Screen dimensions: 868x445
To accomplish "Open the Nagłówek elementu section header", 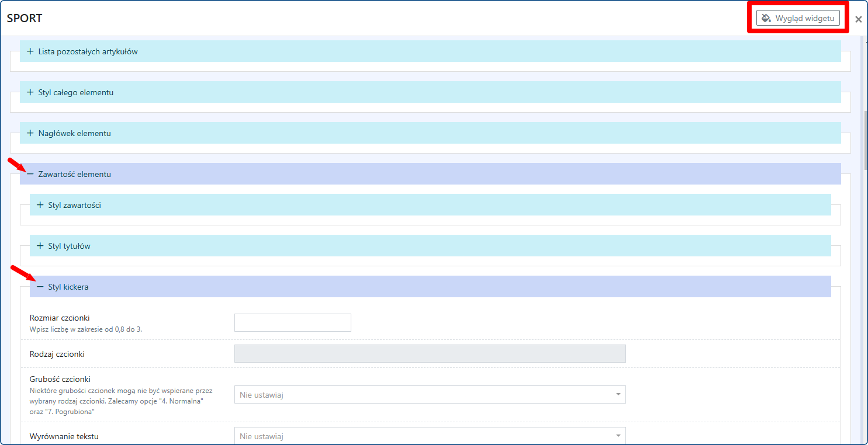I will point(74,133).
